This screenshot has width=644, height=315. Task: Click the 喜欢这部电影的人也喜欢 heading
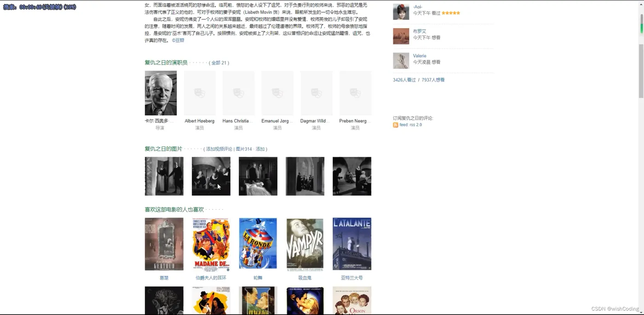tap(174, 210)
